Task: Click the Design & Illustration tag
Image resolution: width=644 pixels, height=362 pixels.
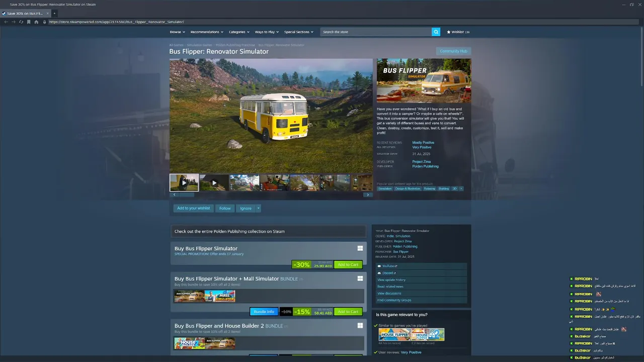Action: pos(408,189)
